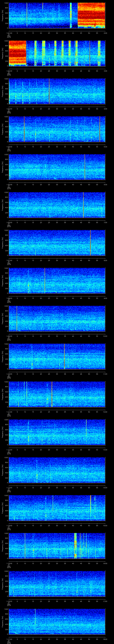114x644 pixels.
Task: Click the red vertical line in the 1:11:00 panel
Action: [x=52, y=394]
